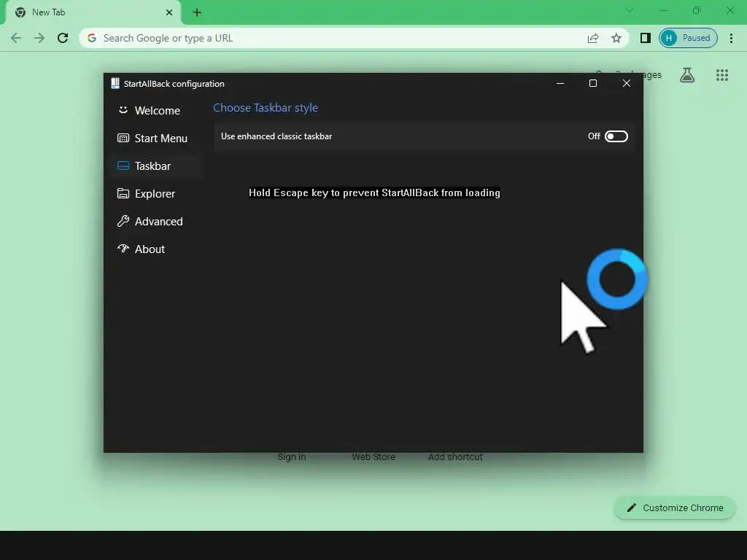Open a new Chrome tab with plus button

pyautogui.click(x=197, y=12)
